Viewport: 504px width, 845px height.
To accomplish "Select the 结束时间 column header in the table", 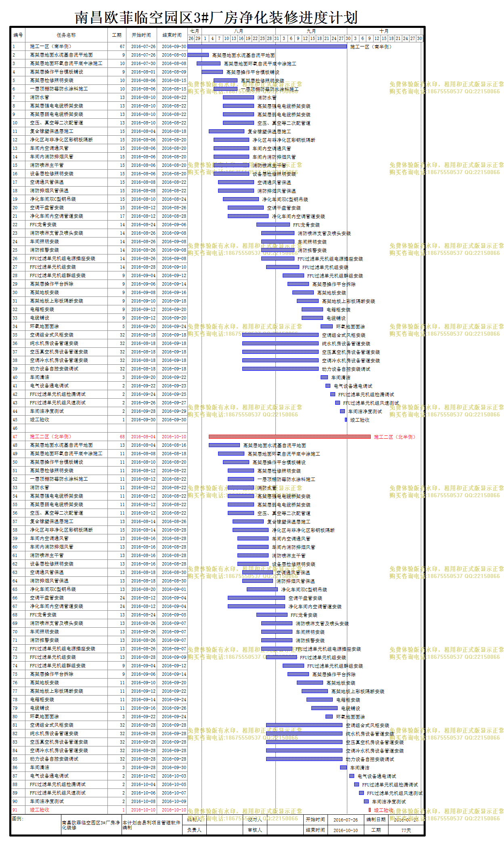I will [x=172, y=35].
